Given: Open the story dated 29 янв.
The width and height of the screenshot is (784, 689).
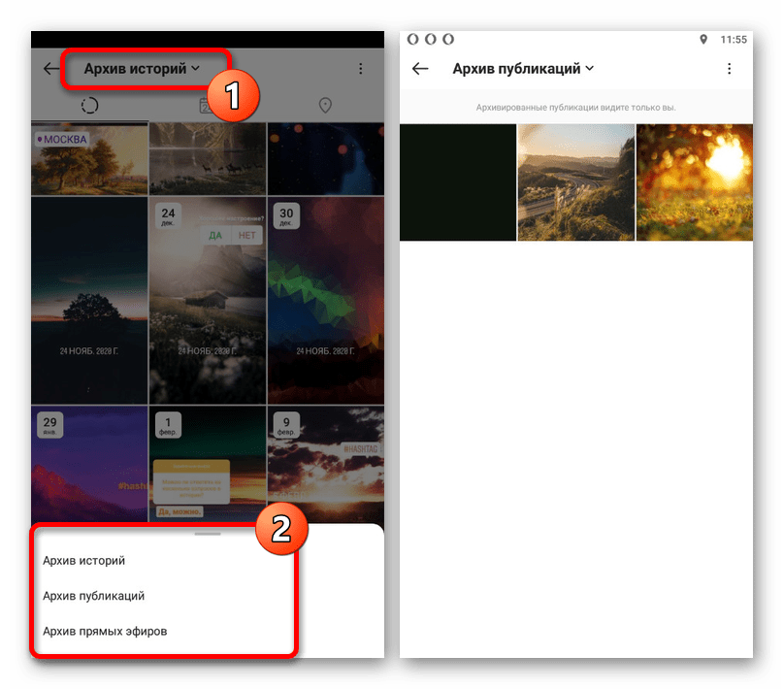Looking at the screenshot, I should coord(89,464).
